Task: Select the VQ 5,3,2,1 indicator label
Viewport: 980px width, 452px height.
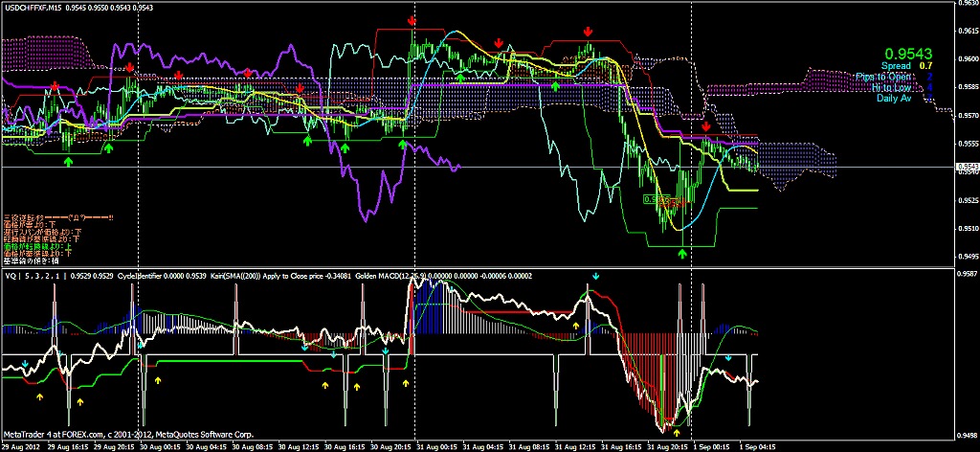Action: tap(35, 275)
